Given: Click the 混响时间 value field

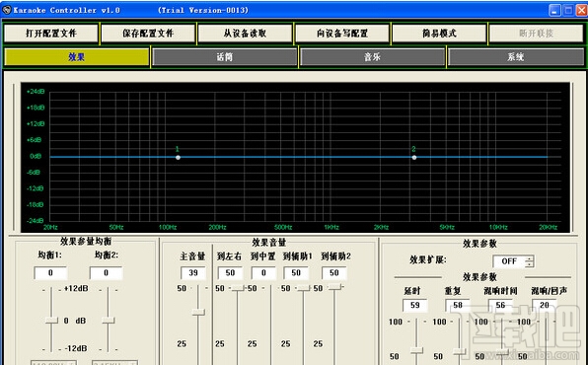Looking at the screenshot, I should click(500, 305).
